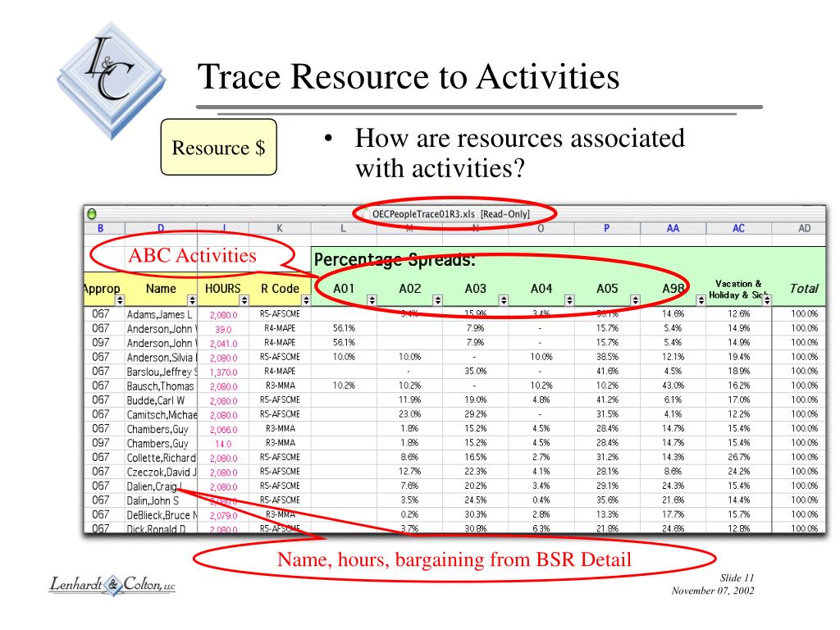Click the 1,370.0 hours cell

click(223, 372)
